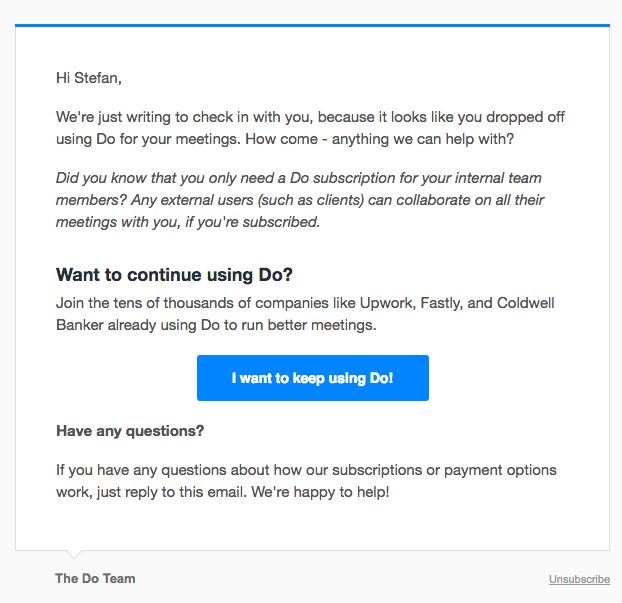
Task: Click the blue top border bar
Action: point(312,25)
